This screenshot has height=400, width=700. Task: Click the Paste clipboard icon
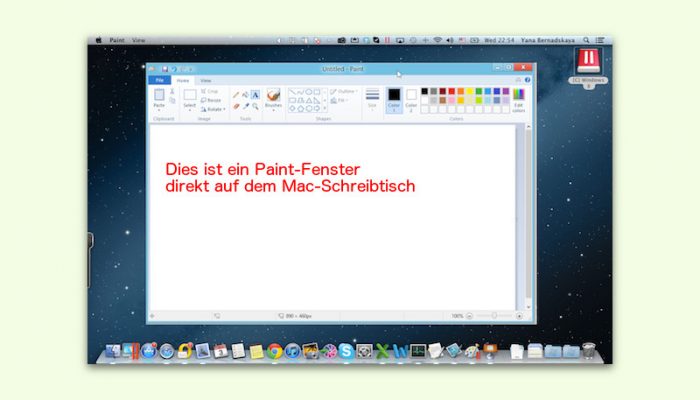click(x=159, y=95)
